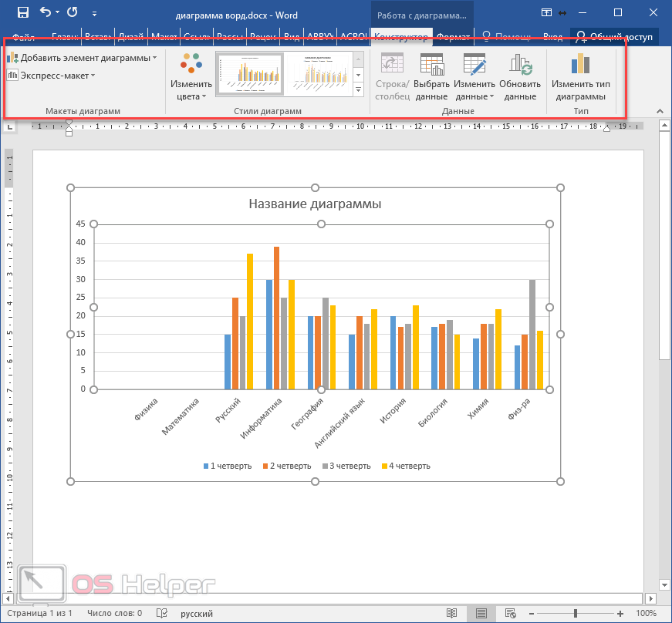
Task: Click the Undo arrow icon
Action: [x=45, y=12]
